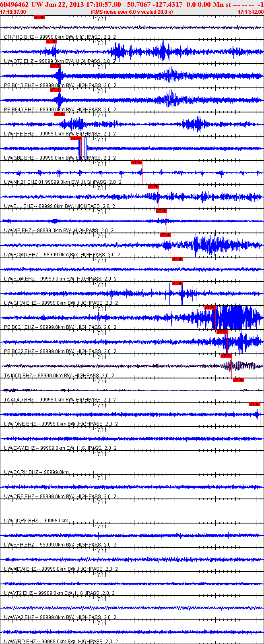The height and width of the screenshot is (644, 264).
Task: Click the pick flag on the UW VIP trace
Action: 161,211
